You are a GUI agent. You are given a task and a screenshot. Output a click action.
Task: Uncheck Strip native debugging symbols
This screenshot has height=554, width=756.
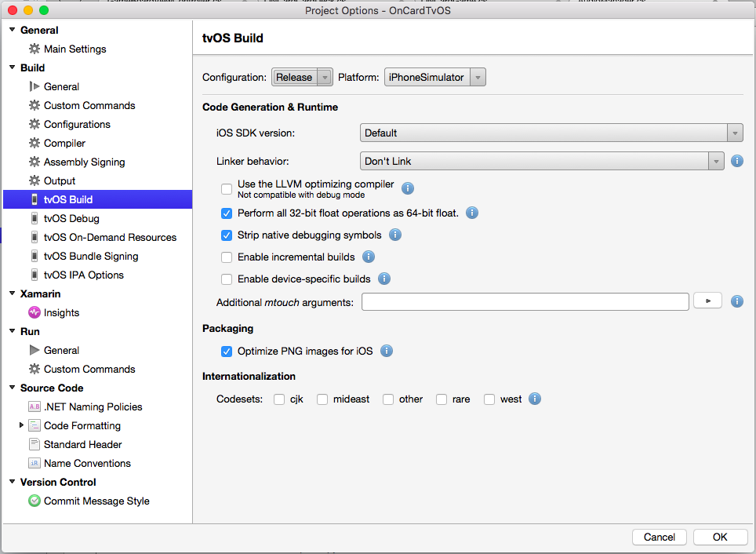[x=227, y=235]
